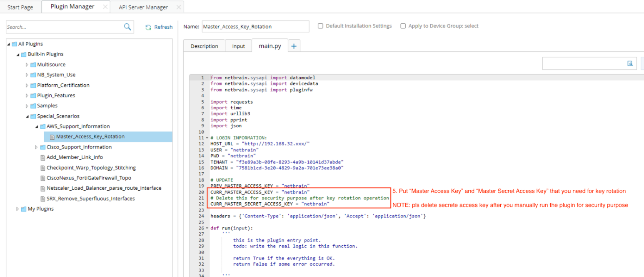Image resolution: width=644 pixels, height=277 pixels.
Task: Click the search magnifier icon in plugin panel
Action: coord(127,27)
